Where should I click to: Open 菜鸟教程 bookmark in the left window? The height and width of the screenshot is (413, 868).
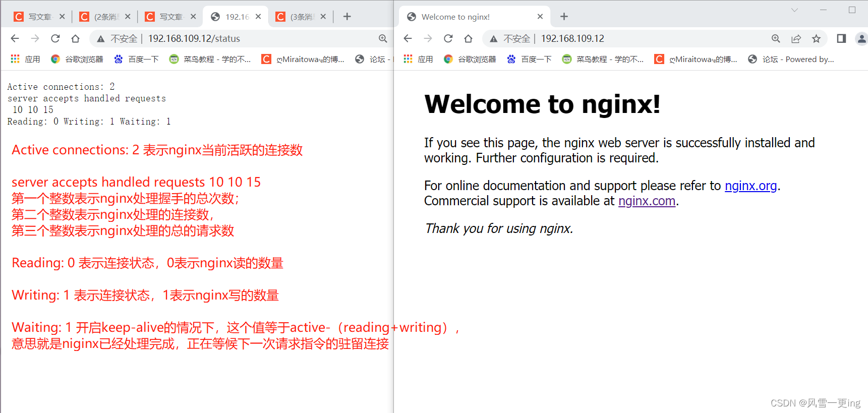pos(210,59)
